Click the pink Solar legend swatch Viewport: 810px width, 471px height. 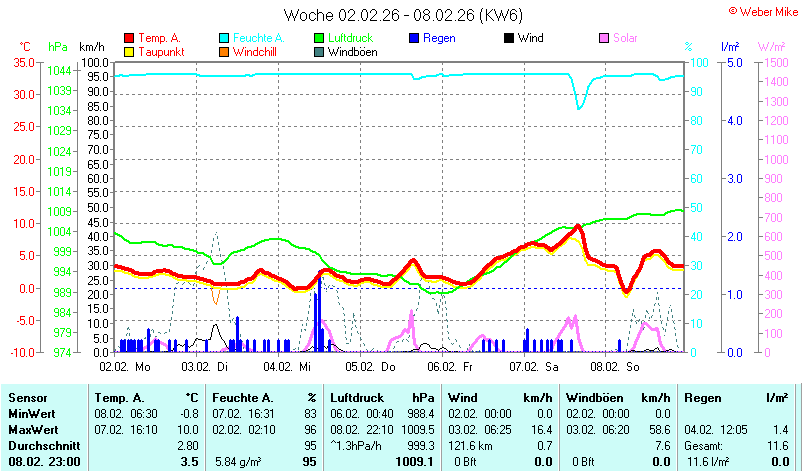(604, 38)
